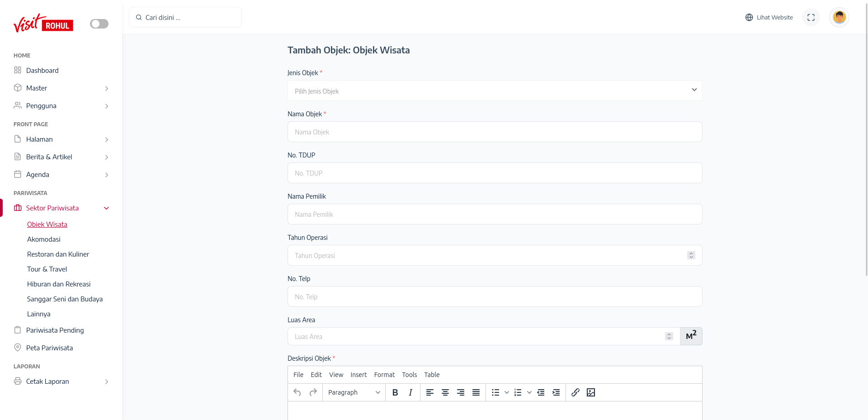The image size is (868, 420).
Task: Expand the Halaman menu chevron
Action: tap(107, 139)
